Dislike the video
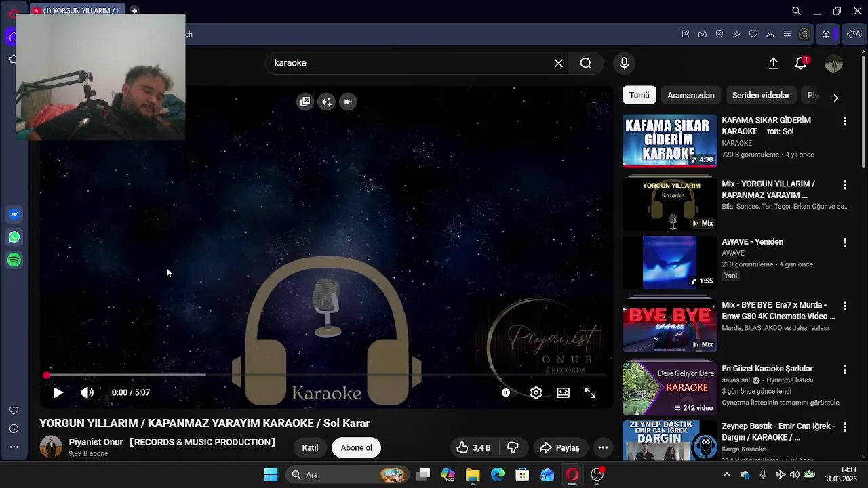 coord(513,447)
